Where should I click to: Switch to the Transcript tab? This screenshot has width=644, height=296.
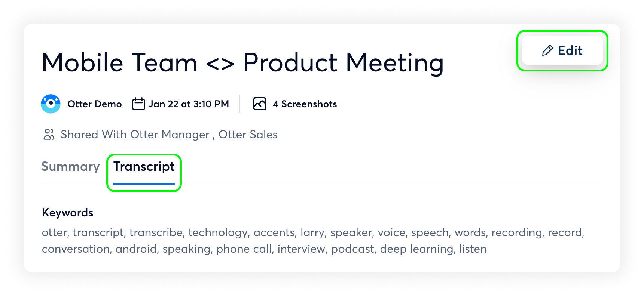144,167
